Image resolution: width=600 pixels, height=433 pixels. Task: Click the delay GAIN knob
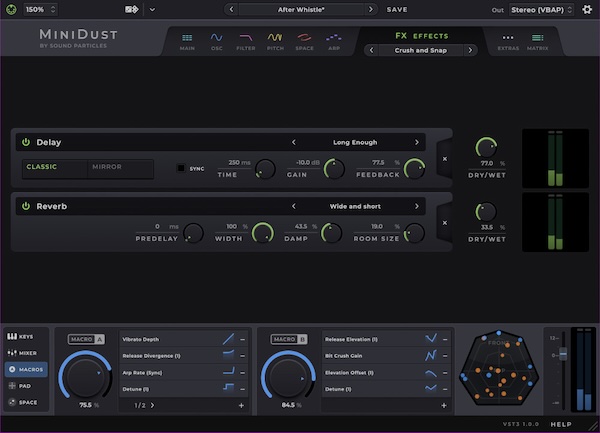tap(334, 169)
